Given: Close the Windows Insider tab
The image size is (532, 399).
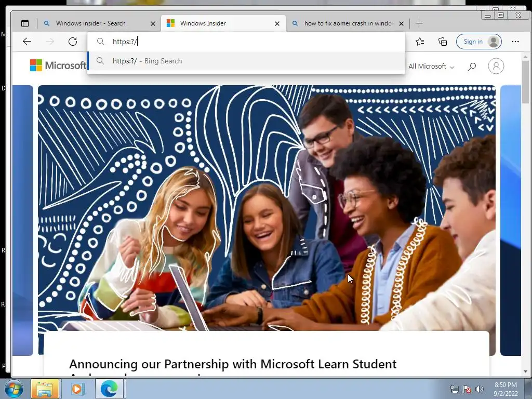Looking at the screenshot, I should [x=277, y=23].
